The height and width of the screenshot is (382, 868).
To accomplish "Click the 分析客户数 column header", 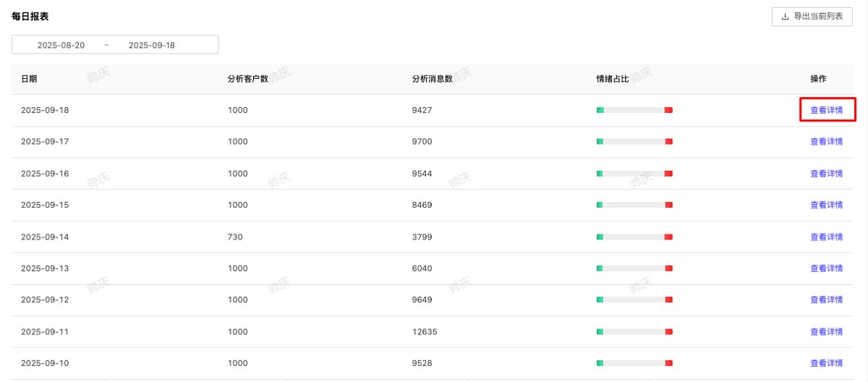I will (x=247, y=79).
